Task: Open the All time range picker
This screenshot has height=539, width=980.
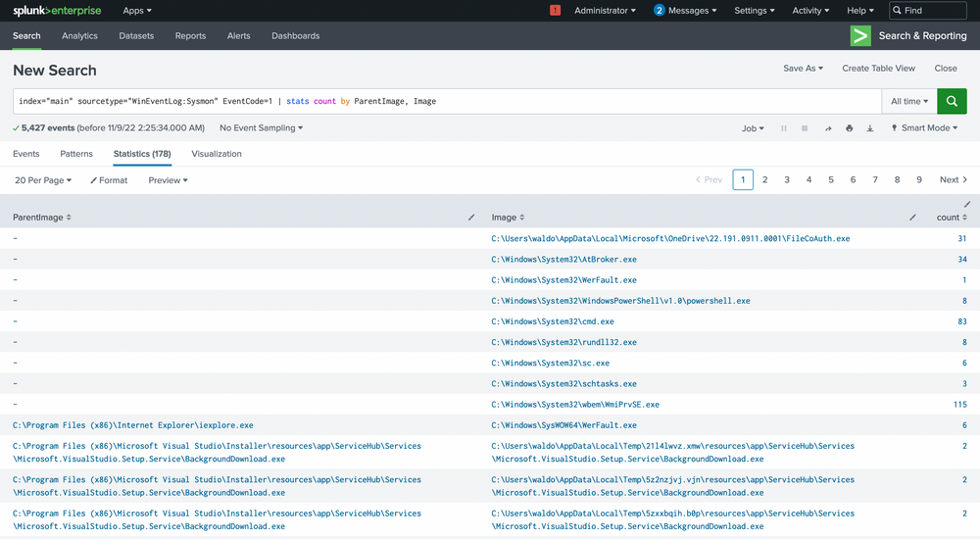Action: (908, 101)
